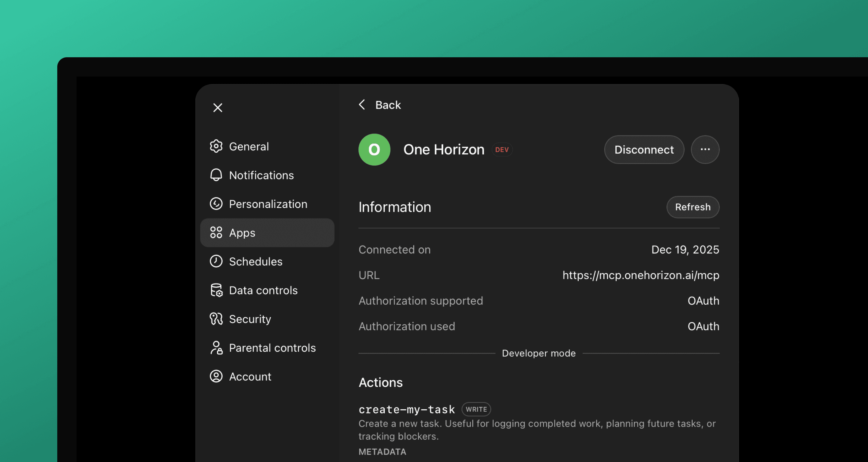The width and height of the screenshot is (868, 462).
Task: Click the Parental controls person-lock icon
Action: (x=216, y=348)
